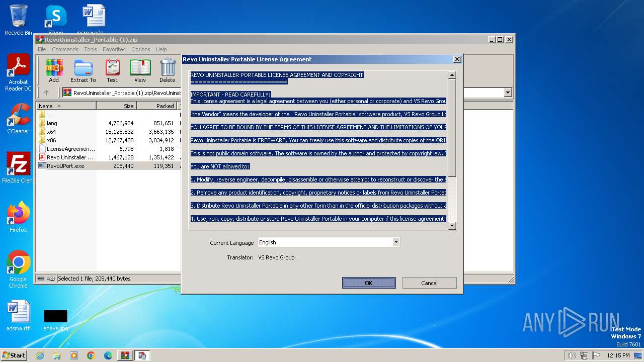
Task: Click the volume icon in system tray
Action: [x=572, y=355]
